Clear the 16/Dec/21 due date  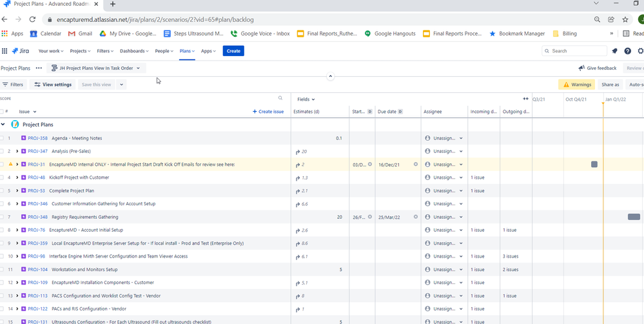pos(416,165)
